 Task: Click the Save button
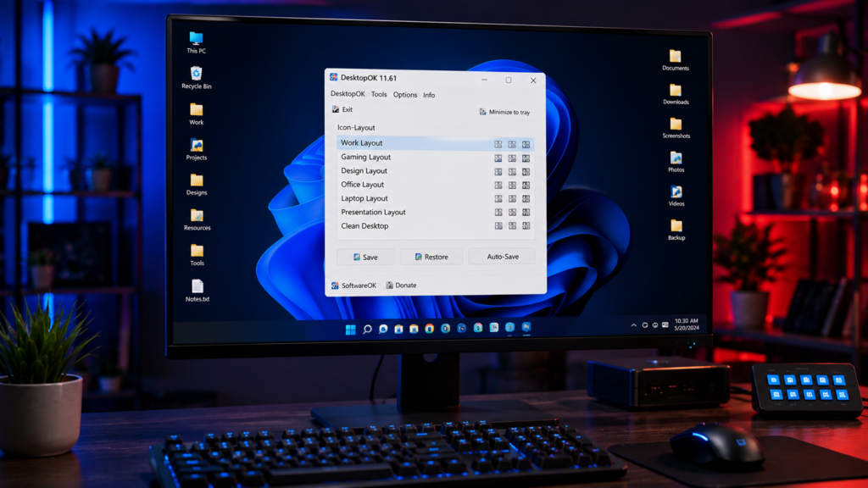(x=366, y=257)
